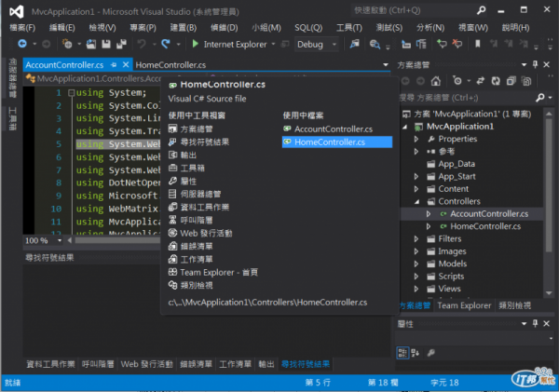Start debugging with the green play arrow
Viewport: 559px width, 392px height.
195,44
